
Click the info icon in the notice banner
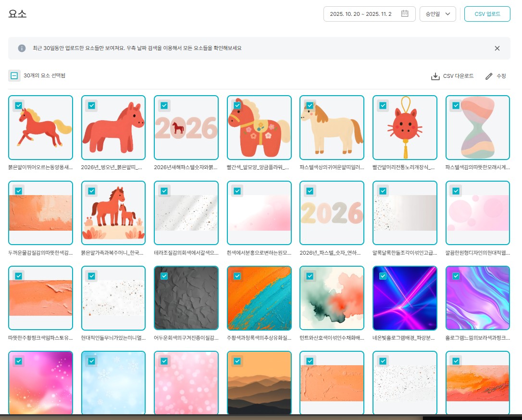[x=22, y=48]
